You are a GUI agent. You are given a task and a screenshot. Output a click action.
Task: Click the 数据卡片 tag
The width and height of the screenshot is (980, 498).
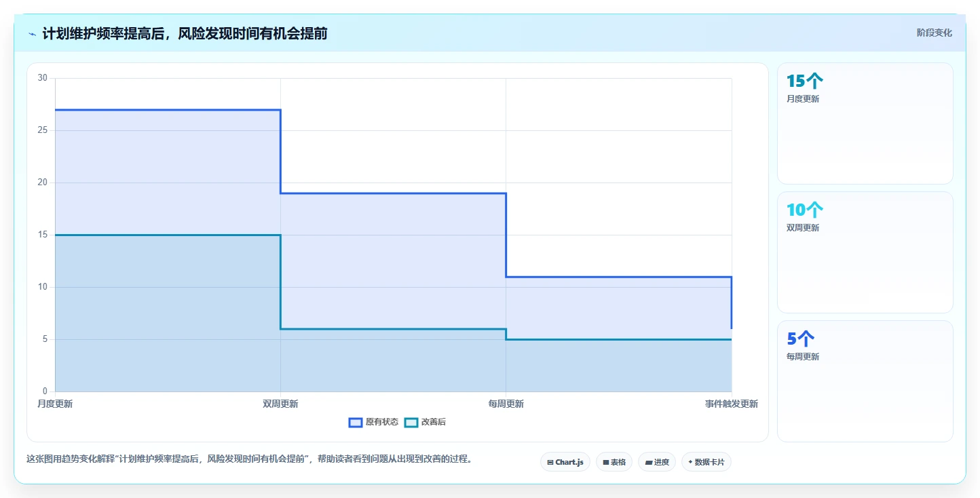[x=706, y=462]
